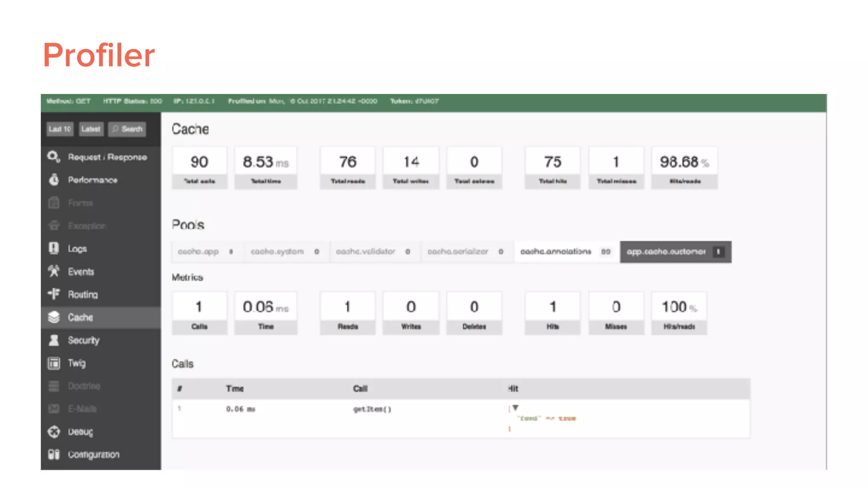The image size is (868, 488).
Task: Click the Configuration icon in sidebar
Action: point(53,455)
